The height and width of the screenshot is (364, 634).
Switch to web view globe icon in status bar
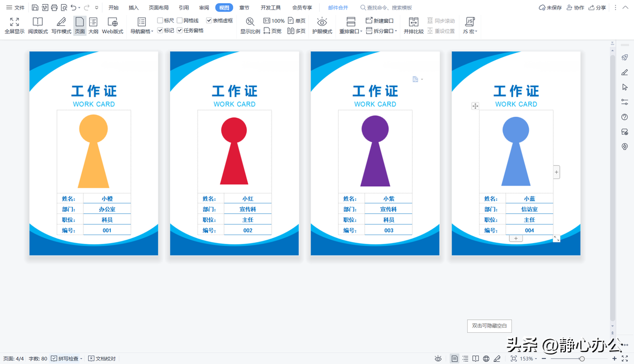point(486,359)
